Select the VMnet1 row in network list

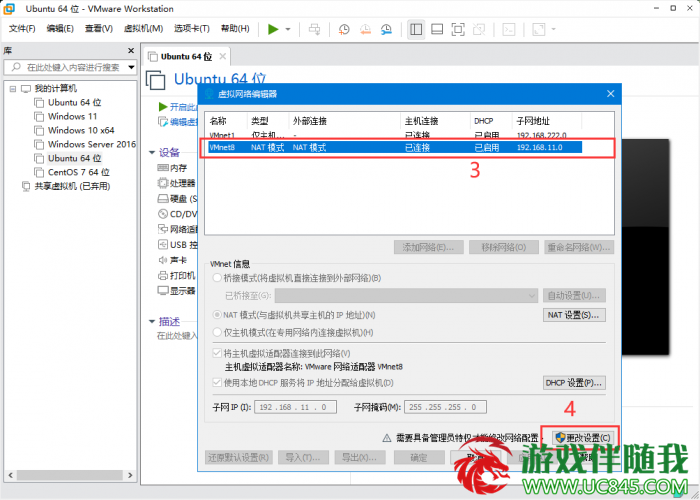(395, 134)
